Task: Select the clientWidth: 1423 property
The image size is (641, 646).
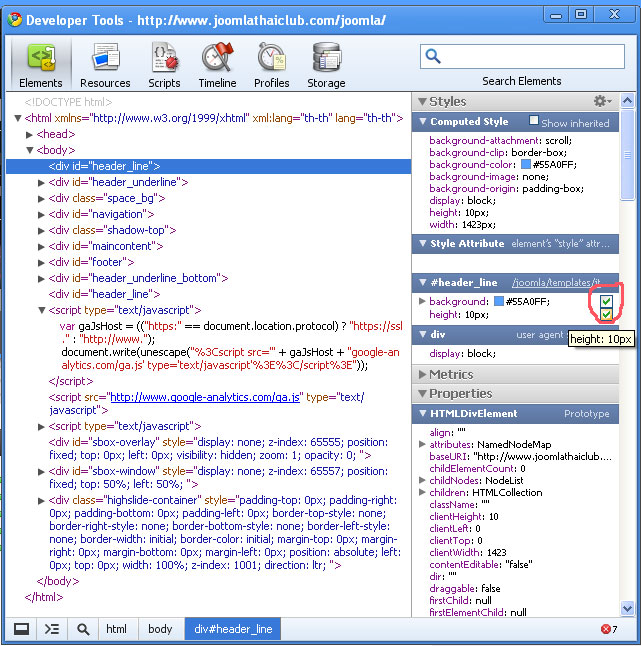Action: click(468, 552)
